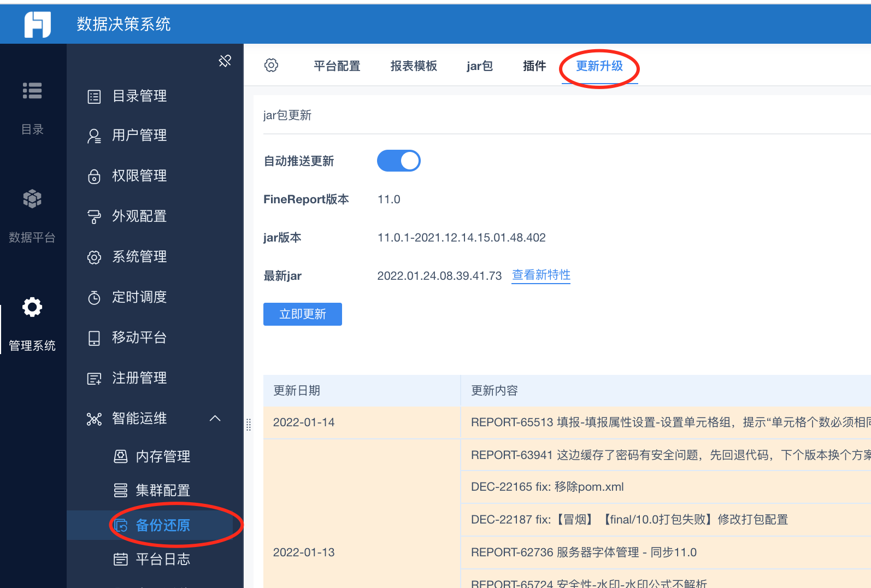The height and width of the screenshot is (588, 871).
Task: Click jar version 11.0.1-2021.12.14.15.01.48.402
Action: click(462, 238)
